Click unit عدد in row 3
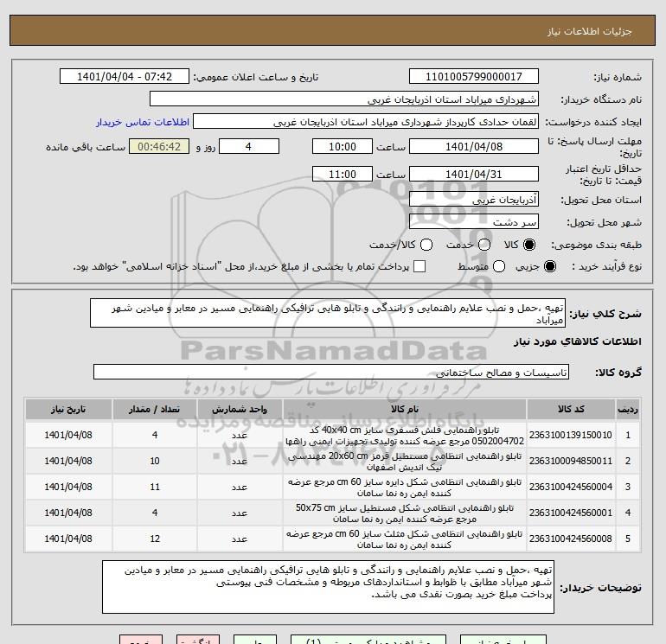 pos(240,488)
